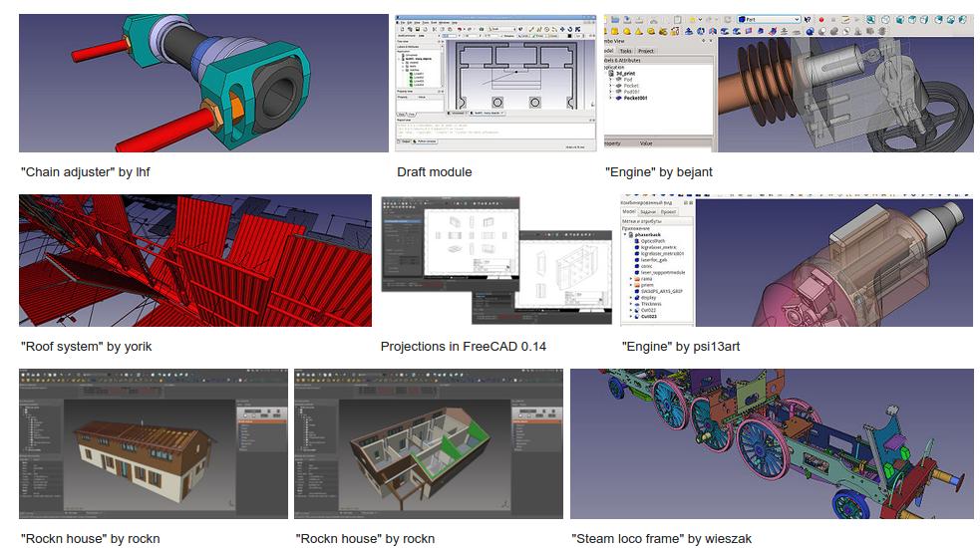The width and height of the screenshot is (980, 548).
Task: Click the "Chain adjuster" by lhf caption
Action: point(86,172)
